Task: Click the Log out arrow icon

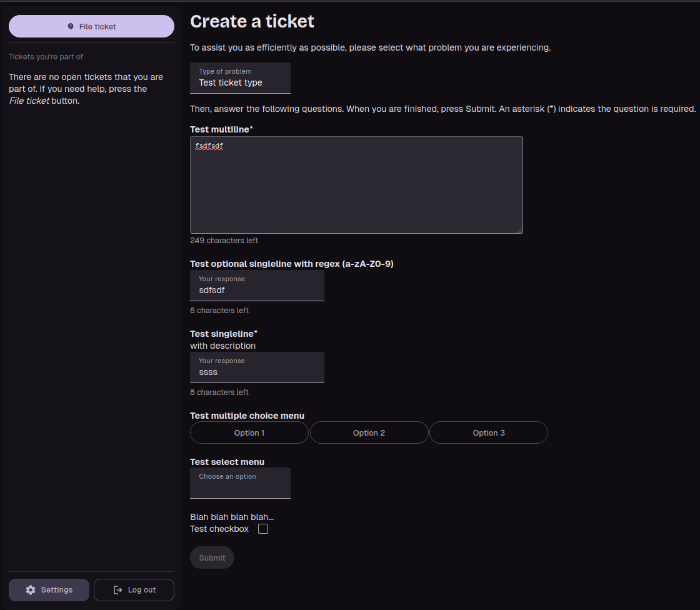Action: 117,590
